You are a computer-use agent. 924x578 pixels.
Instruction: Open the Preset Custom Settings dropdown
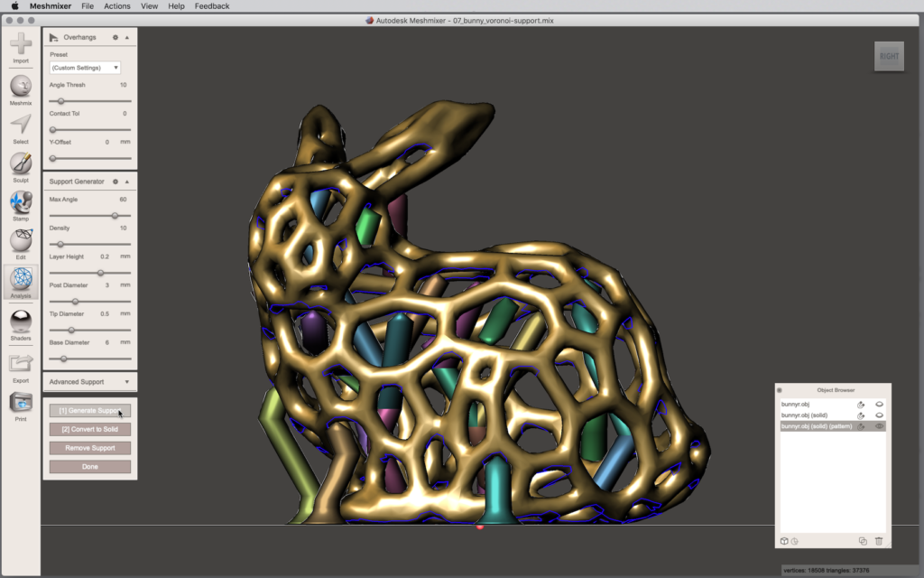85,68
